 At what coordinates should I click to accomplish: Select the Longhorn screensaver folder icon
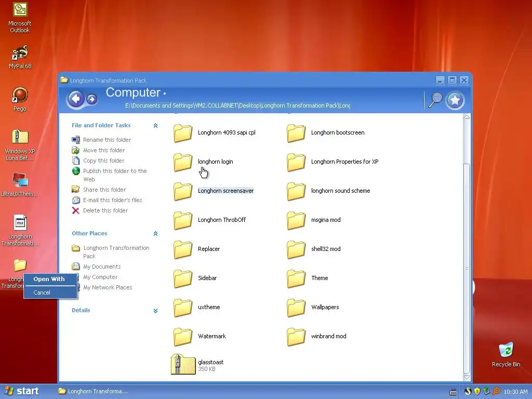click(183, 191)
